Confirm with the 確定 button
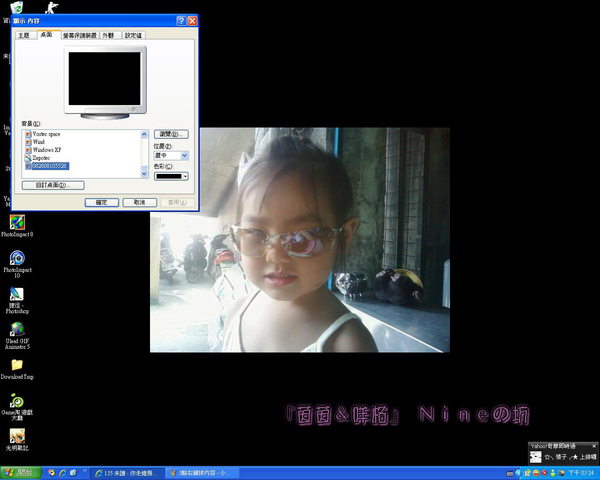Screen dimensions: 600x480 (x=102, y=202)
